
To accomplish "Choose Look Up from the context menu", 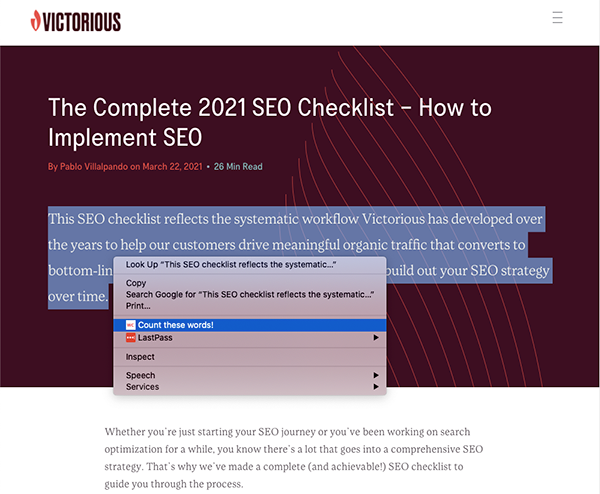I will (x=230, y=265).
